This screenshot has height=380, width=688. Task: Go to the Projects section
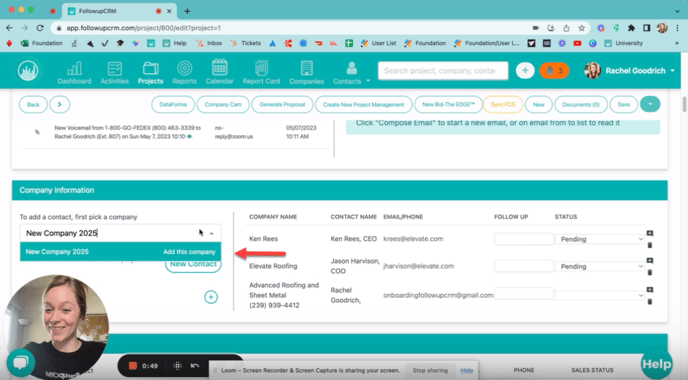(x=150, y=73)
